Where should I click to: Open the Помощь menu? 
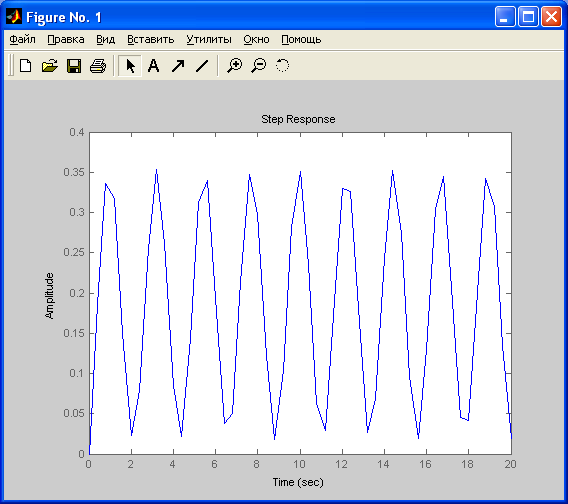pyautogui.click(x=301, y=39)
